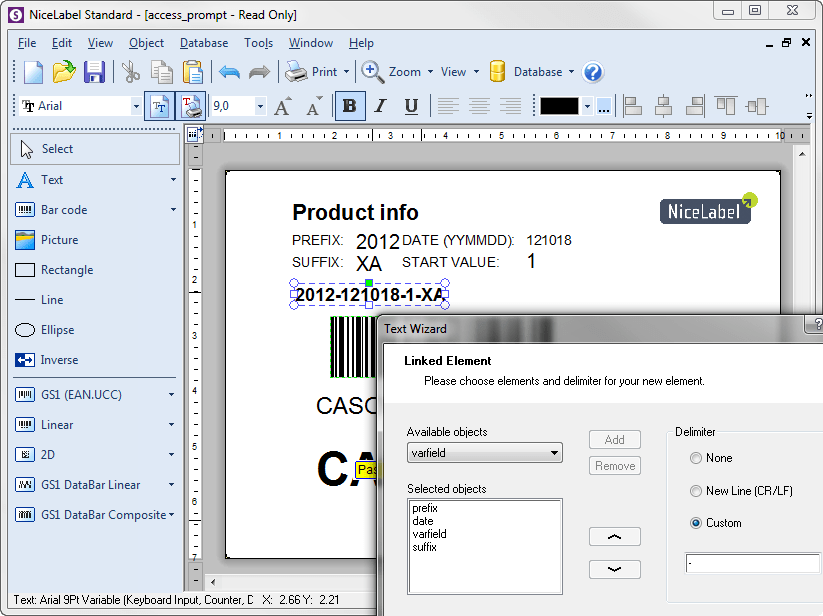The height and width of the screenshot is (616, 823).
Task: Expand the Available objects varfield dropdown
Action: tap(554, 454)
